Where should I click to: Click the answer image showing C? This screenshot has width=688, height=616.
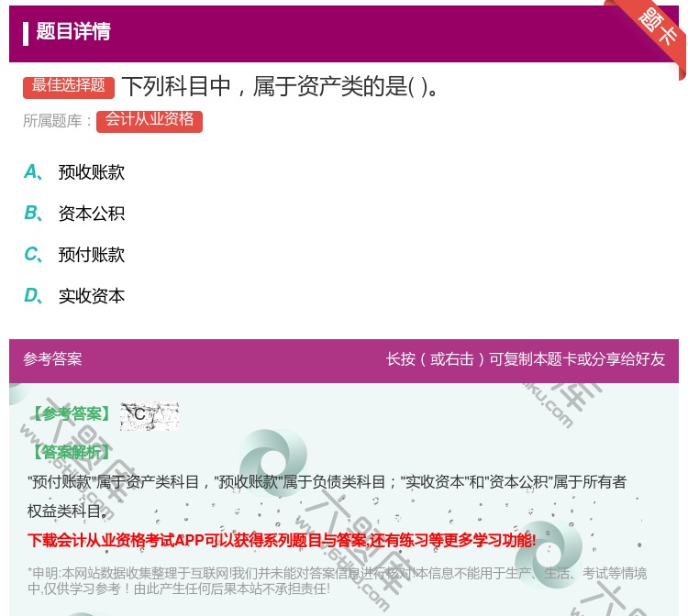(x=150, y=415)
